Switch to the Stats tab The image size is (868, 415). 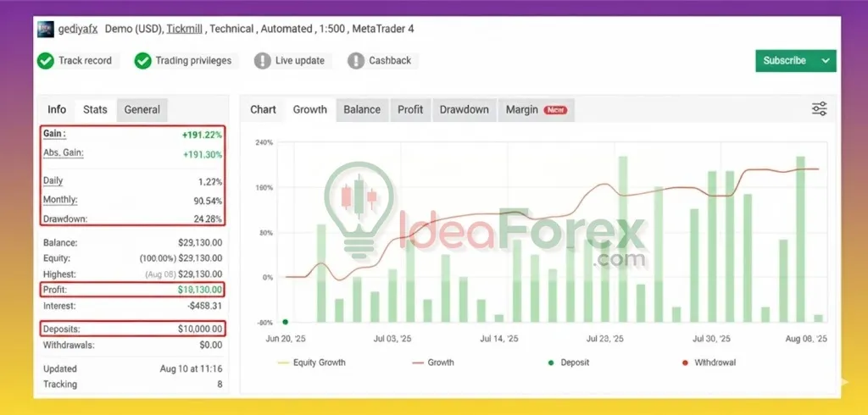click(95, 109)
